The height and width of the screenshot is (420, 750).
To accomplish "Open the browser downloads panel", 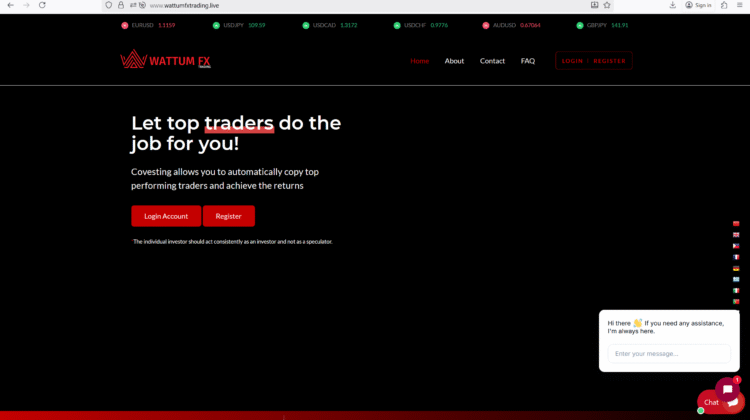I will 673,5.
